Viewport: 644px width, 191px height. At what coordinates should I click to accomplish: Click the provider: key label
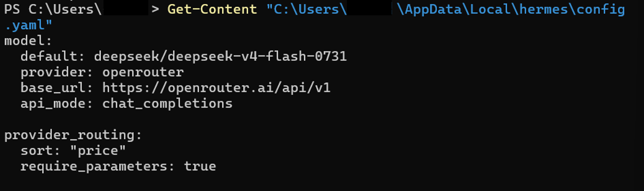57,72
